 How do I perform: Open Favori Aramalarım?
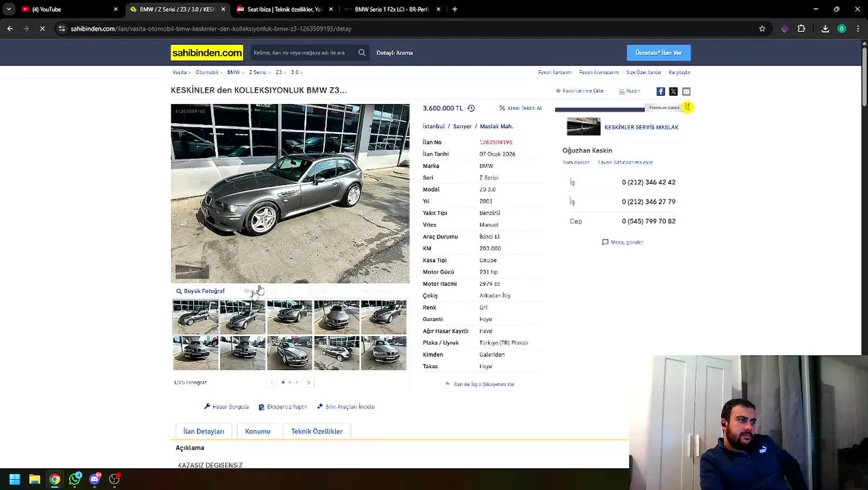599,72
